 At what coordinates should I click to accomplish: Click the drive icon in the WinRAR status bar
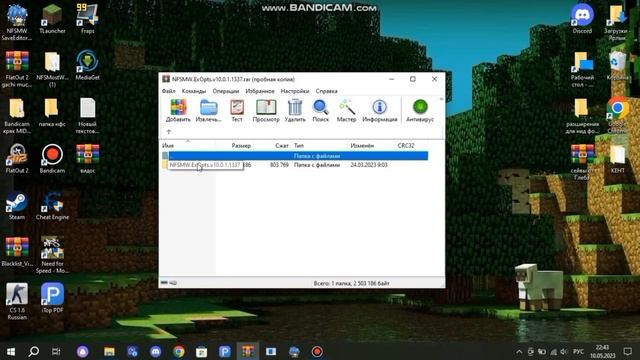(x=164, y=282)
